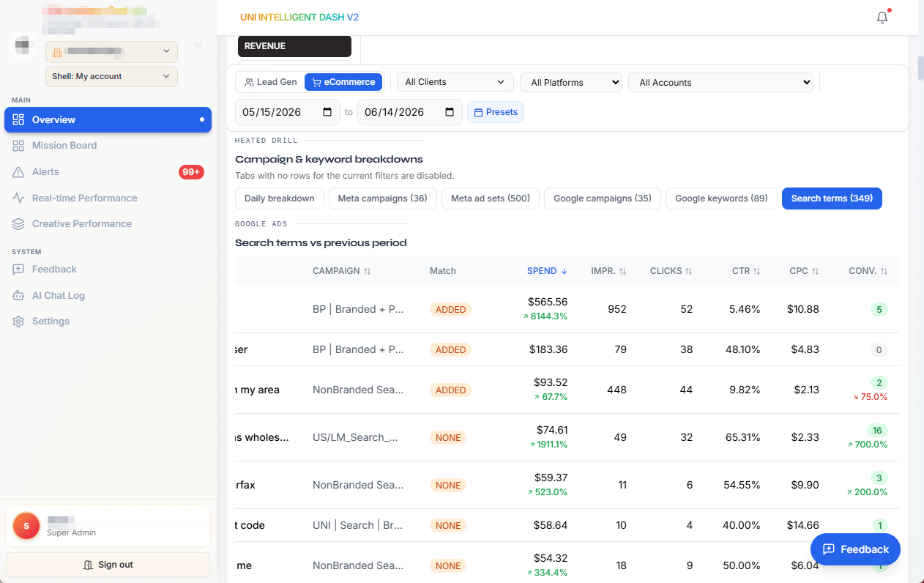Sort by CPC column arrows
Screen dimensions: 924x583
click(815, 271)
